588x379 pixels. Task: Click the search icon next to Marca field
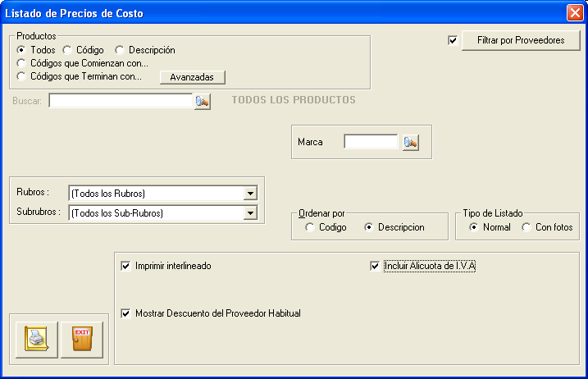click(411, 142)
